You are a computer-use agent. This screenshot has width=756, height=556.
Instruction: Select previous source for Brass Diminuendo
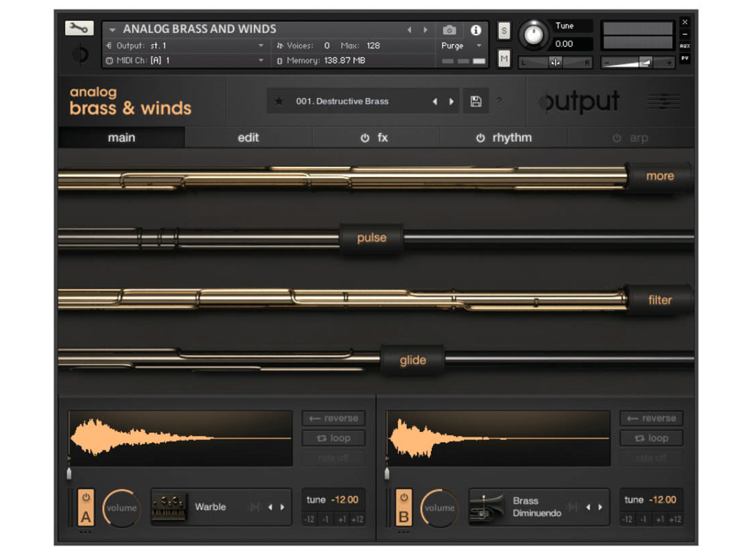pos(588,507)
